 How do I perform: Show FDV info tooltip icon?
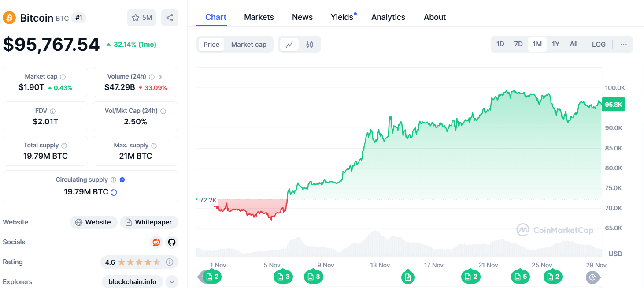(x=53, y=111)
